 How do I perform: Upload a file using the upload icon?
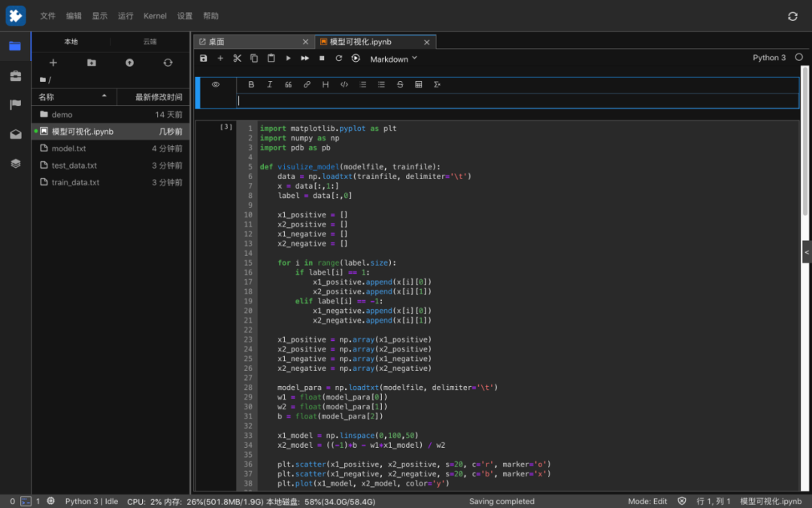pos(129,63)
